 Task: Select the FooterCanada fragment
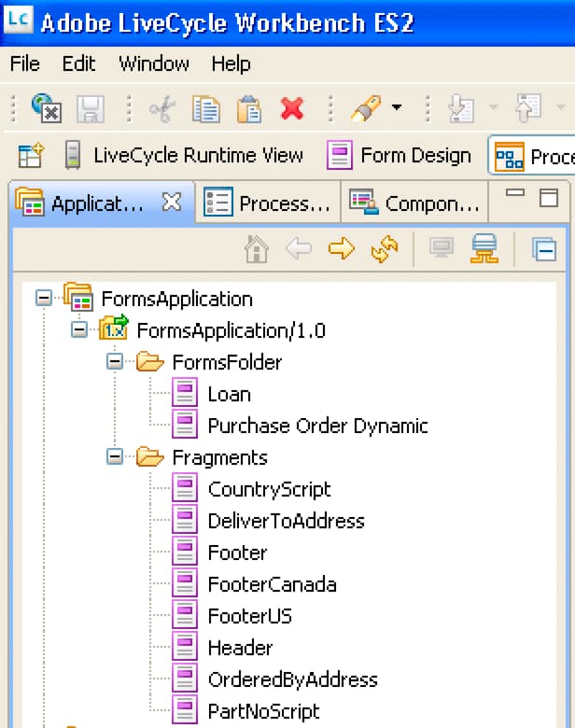273,584
